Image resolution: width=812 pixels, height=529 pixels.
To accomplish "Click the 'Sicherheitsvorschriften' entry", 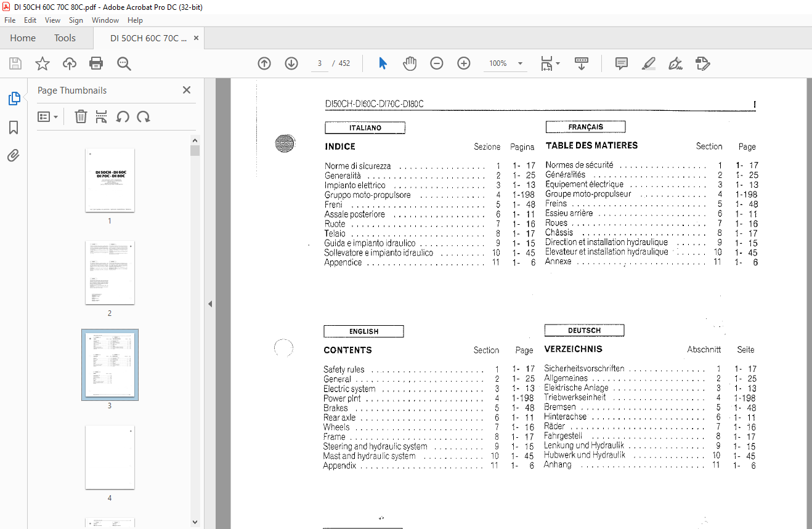I will pyautogui.click(x=584, y=368).
